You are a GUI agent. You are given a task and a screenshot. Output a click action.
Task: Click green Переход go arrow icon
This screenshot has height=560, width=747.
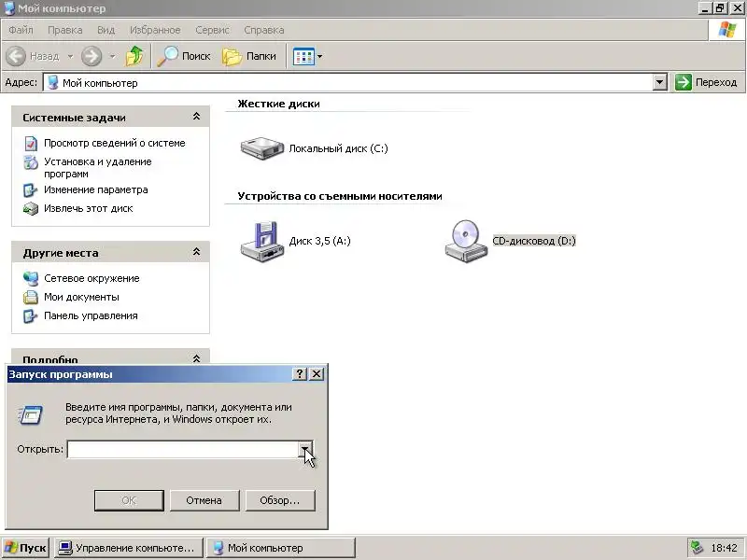pyautogui.click(x=684, y=82)
